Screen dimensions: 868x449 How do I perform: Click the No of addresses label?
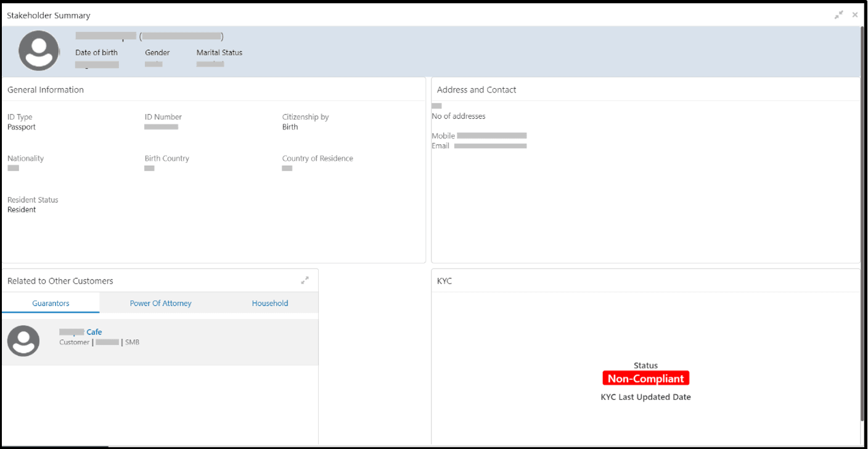(459, 116)
